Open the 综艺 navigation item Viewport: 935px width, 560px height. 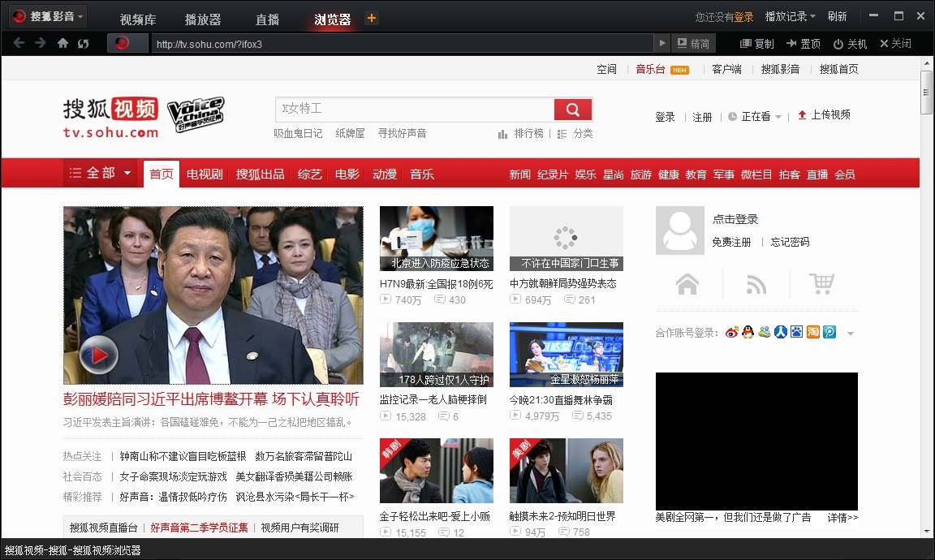(309, 174)
